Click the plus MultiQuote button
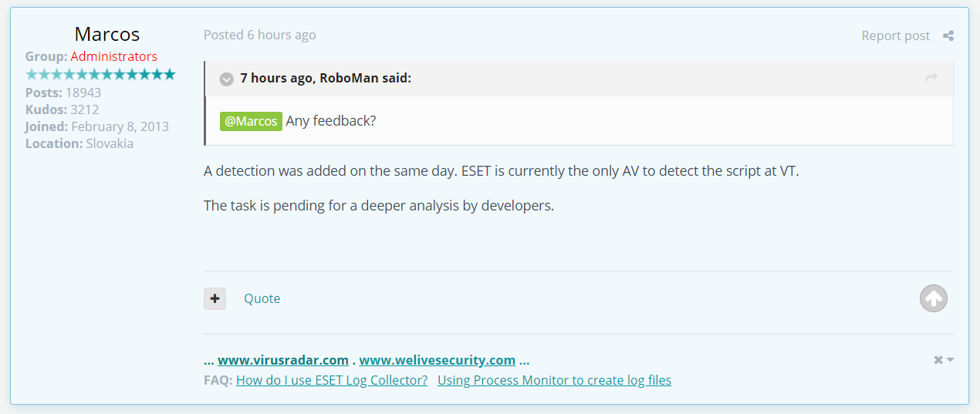The image size is (980, 414). click(x=215, y=298)
